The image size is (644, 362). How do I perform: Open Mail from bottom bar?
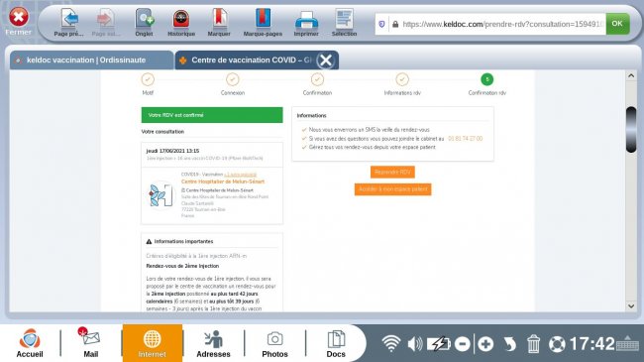[91, 343]
